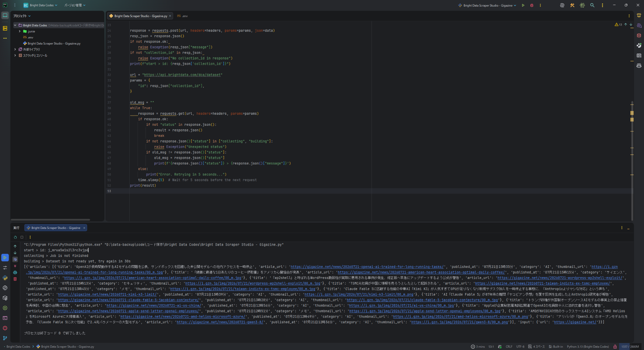Open the Run panel options menu

pos(622,228)
